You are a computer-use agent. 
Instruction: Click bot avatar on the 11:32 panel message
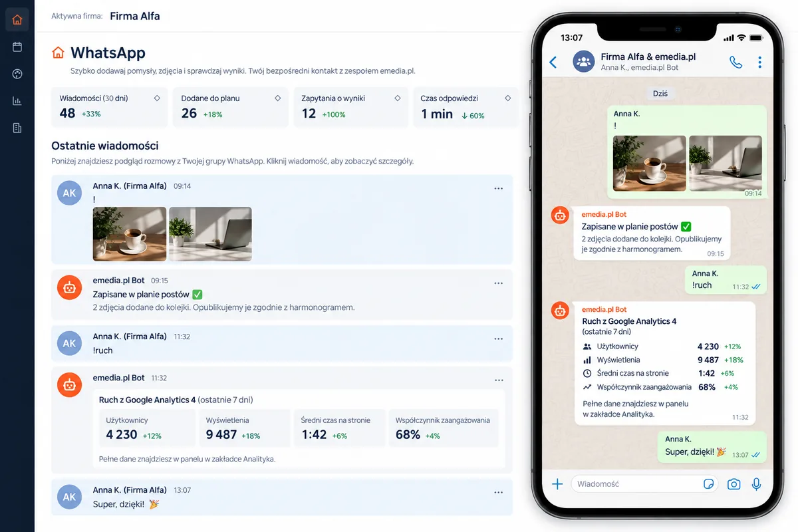69,385
